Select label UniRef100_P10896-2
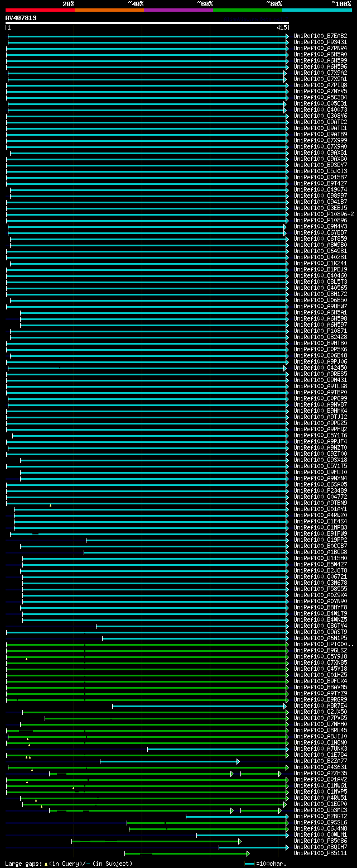The height and width of the screenshot is (868, 357). click(324, 214)
